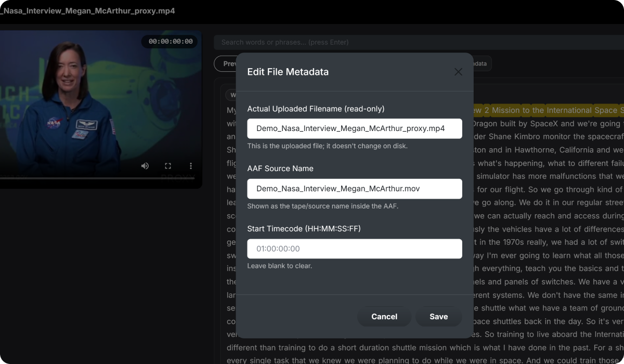
Task: Click the 00:00:00:00 timecode badge
Action: coord(171,42)
